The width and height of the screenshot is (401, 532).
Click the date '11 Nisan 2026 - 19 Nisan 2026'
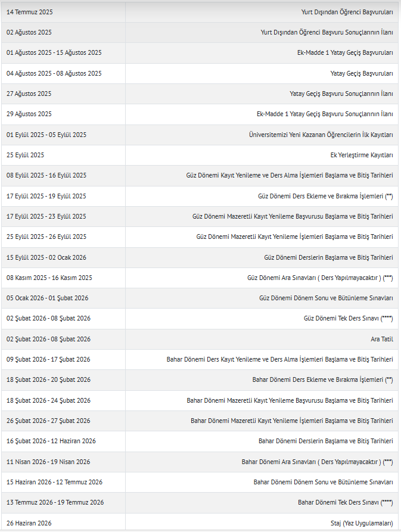[48, 462]
